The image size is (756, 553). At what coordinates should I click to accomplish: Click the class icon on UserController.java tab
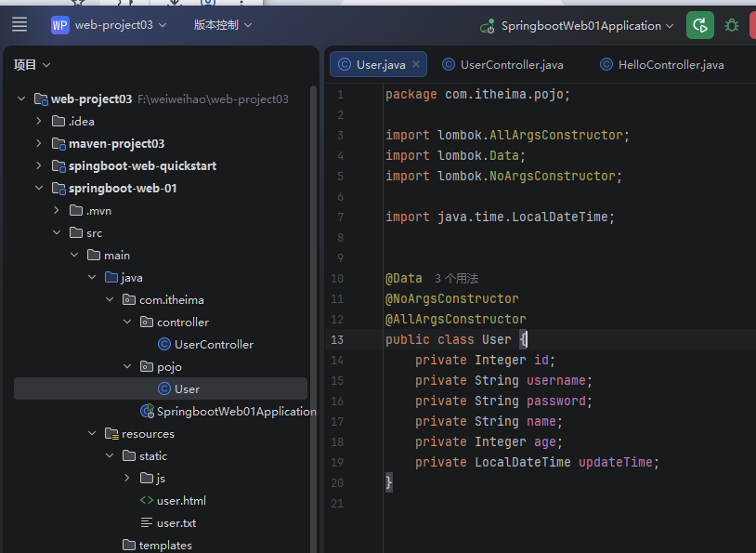click(x=449, y=64)
